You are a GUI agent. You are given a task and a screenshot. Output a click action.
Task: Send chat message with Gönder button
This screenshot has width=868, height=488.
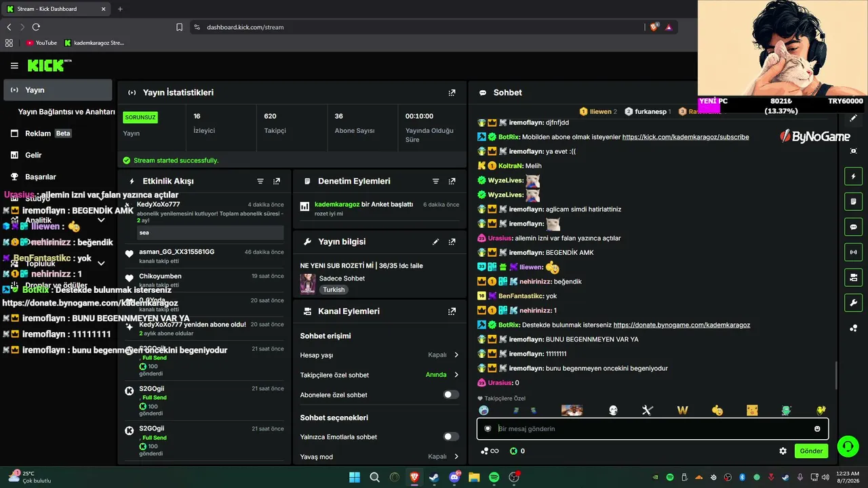[811, 451]
